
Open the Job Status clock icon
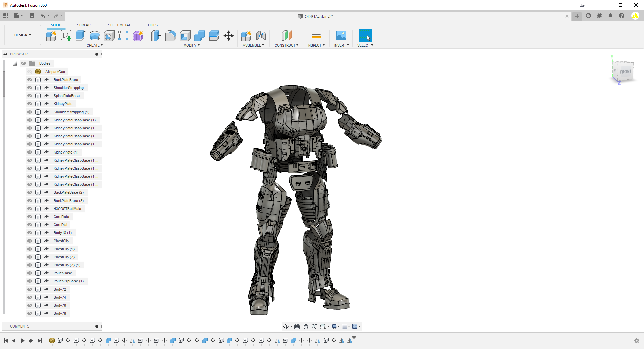599,16
